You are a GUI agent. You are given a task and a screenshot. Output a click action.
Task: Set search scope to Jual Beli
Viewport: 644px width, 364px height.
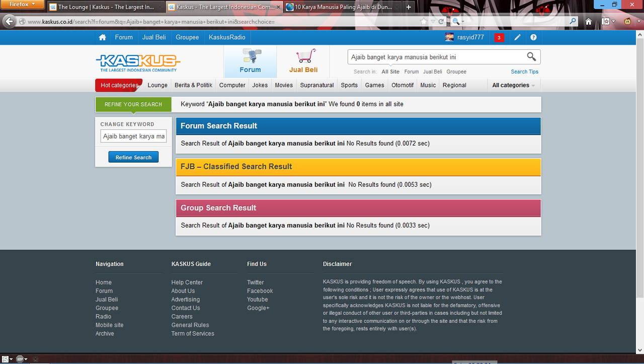[433, 71]
